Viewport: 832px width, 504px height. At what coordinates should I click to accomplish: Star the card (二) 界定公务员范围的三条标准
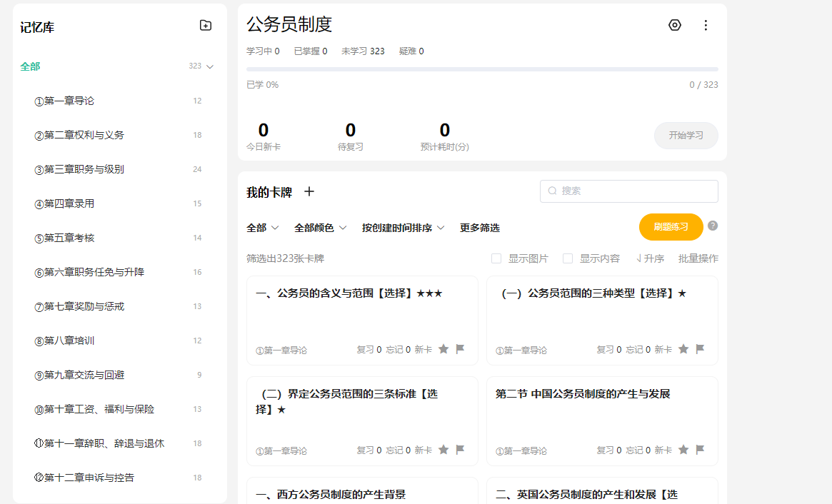443,450
